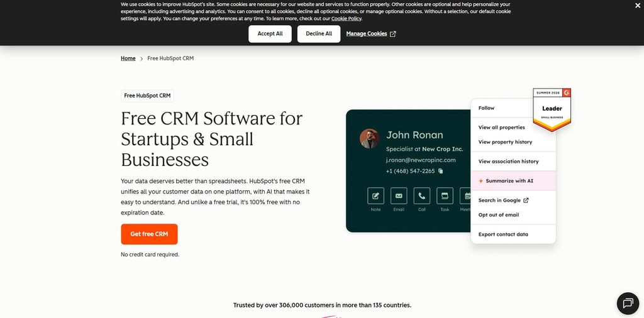This screenshot has height=318, width=644.
Task: Click the Note icon on contact card
Action: tap(375, 195)
